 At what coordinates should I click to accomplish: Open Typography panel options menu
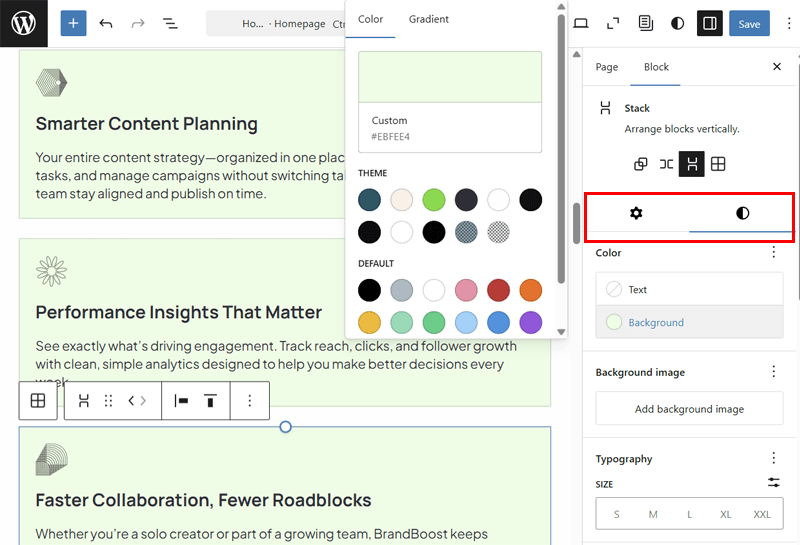(773, 459)
